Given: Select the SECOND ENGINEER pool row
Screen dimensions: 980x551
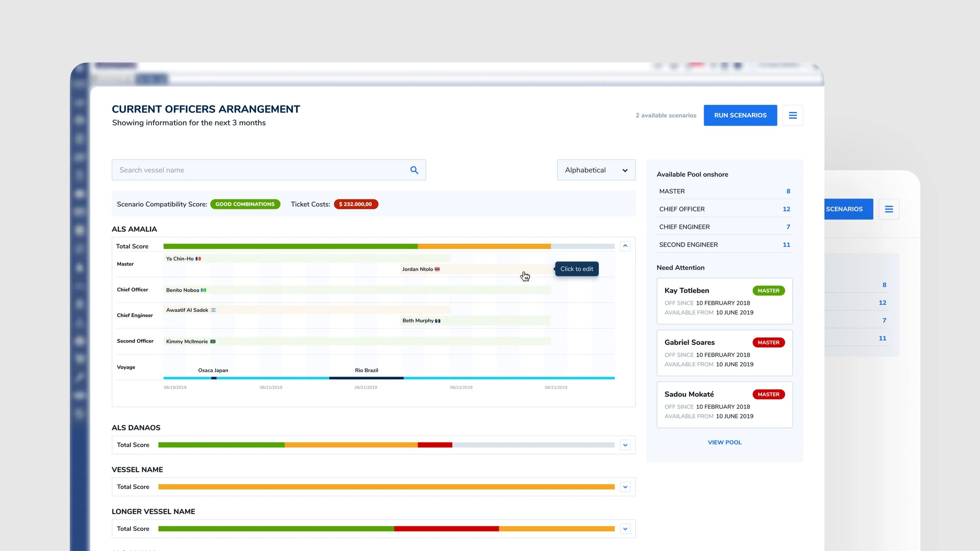Looking at the screenshot, I should point(724,245).
